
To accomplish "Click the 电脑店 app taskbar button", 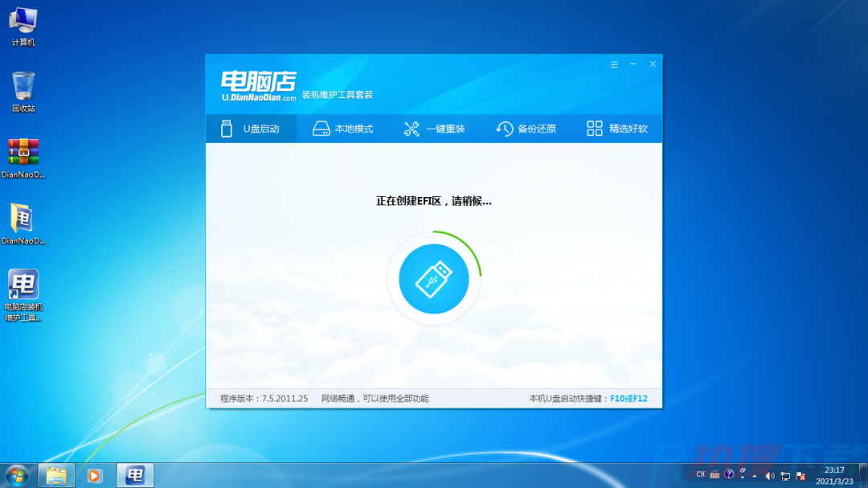I will [135, 476].
